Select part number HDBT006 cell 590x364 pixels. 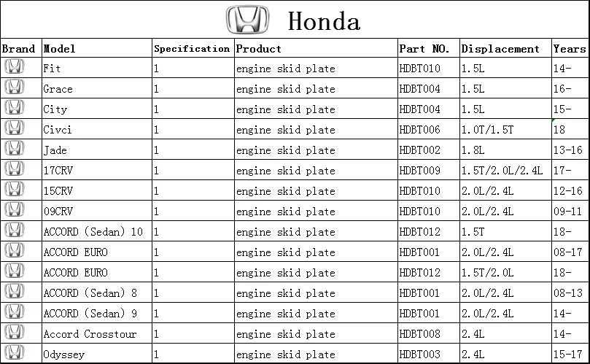tap(420, 130)
